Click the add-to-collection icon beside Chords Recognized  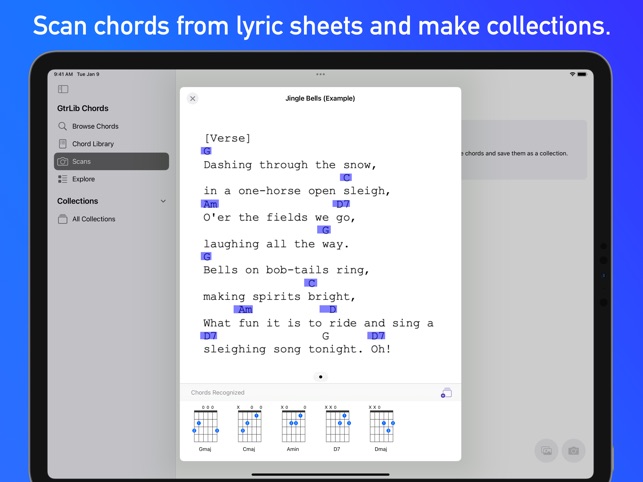(x=446, y=393)
